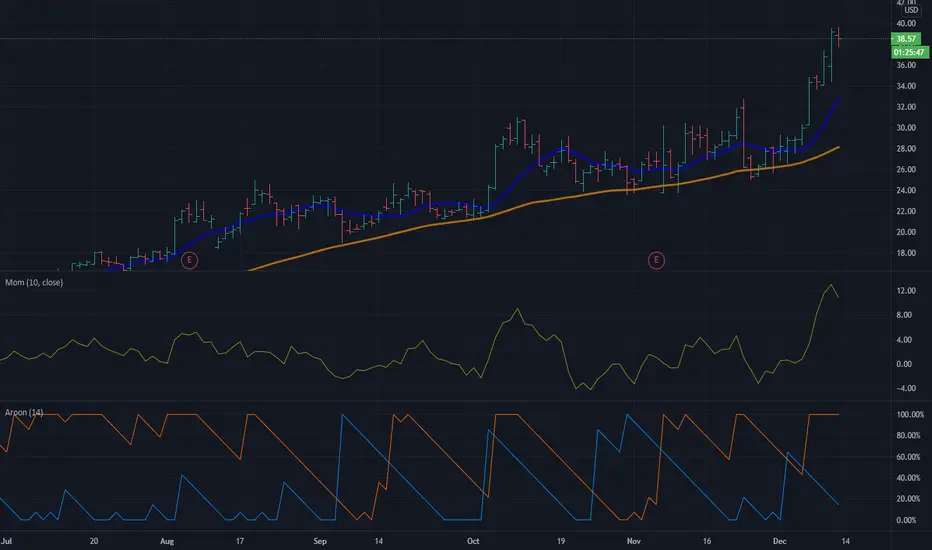Click the 80.00% Aroon scale value
Image resolution: width=932 pixels, height=550 pixels.
(x=908, y=435)
